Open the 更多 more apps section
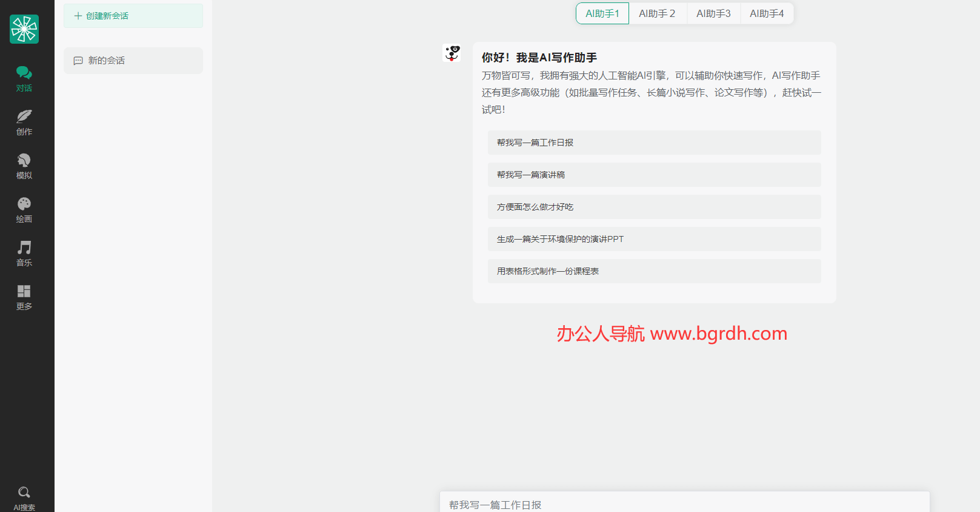The width and height of the screenshot is (980, 512). pyautogui.click(x=24, y=297)
